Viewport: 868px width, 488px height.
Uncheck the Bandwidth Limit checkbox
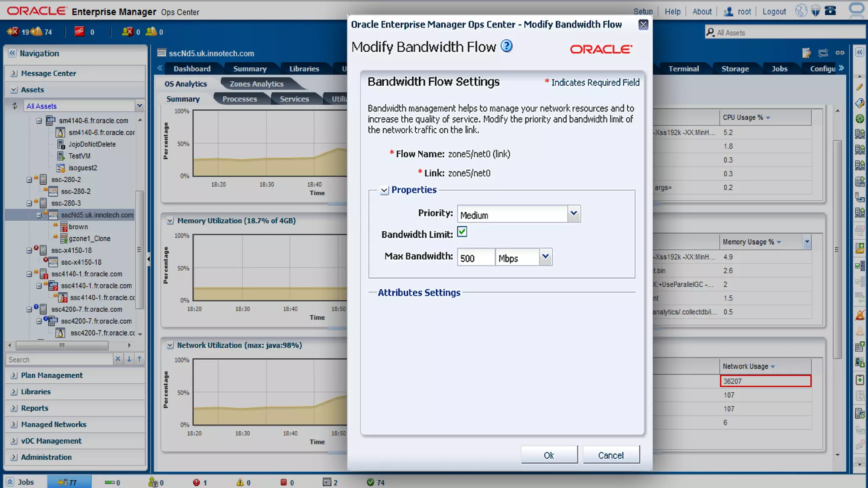[x=462, y=232]
